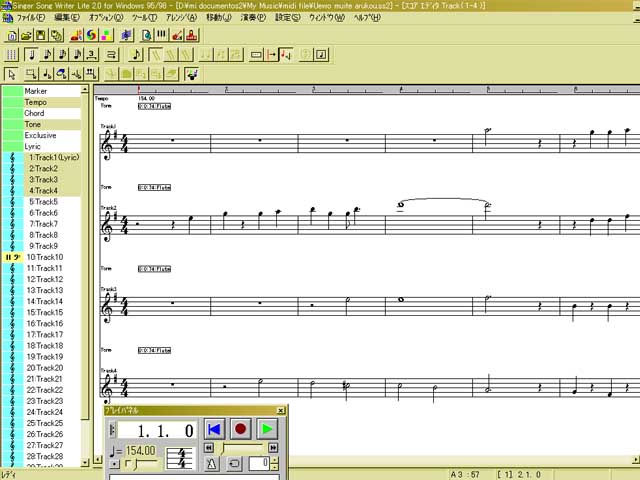Click the Open file toolbar icon
Screen dimensions: 640x480
coord(27,36)
